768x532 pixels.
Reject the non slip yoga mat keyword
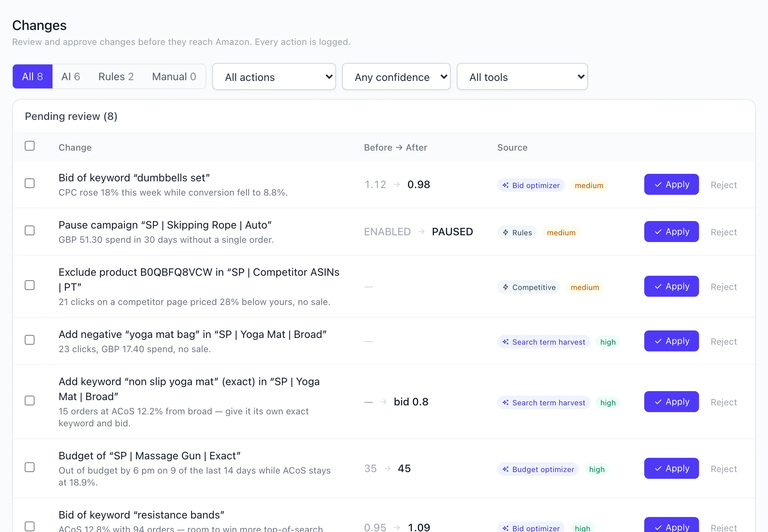(x=724, y=402)
